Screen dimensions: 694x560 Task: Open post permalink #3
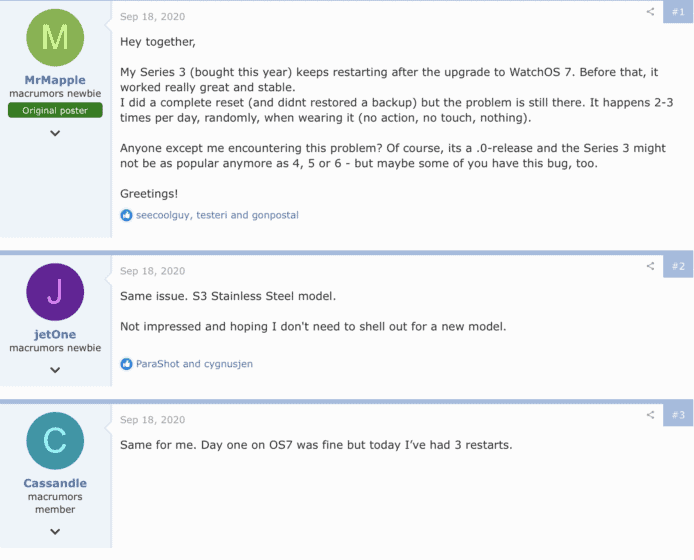[678, 415]
